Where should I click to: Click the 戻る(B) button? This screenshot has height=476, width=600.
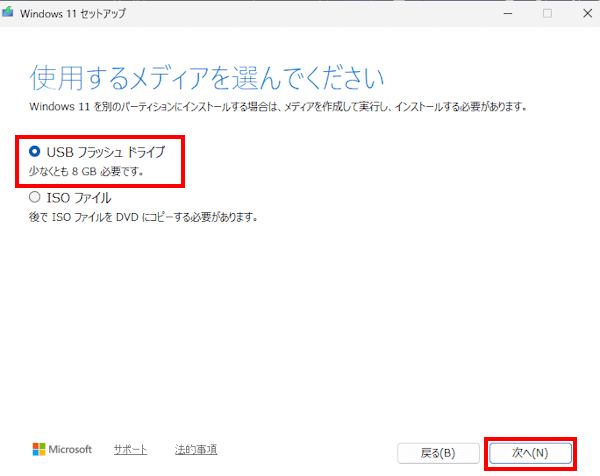tap(438, 453)
